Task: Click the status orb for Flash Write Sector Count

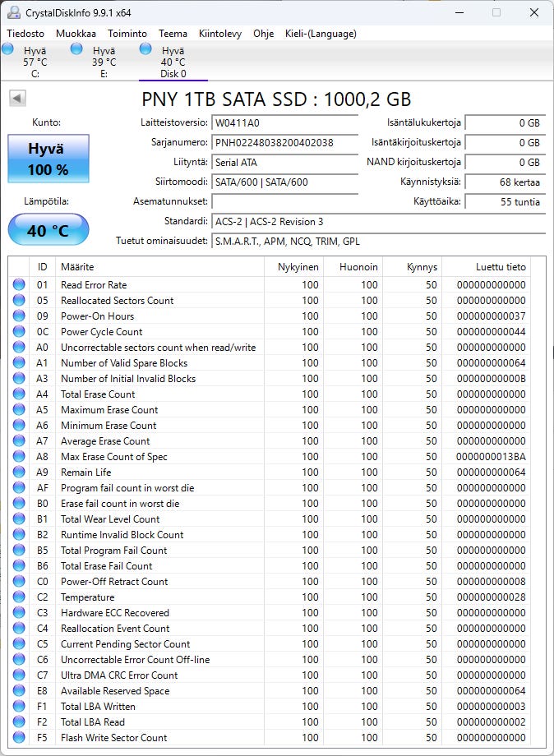Action: click(x=19, y=738)
